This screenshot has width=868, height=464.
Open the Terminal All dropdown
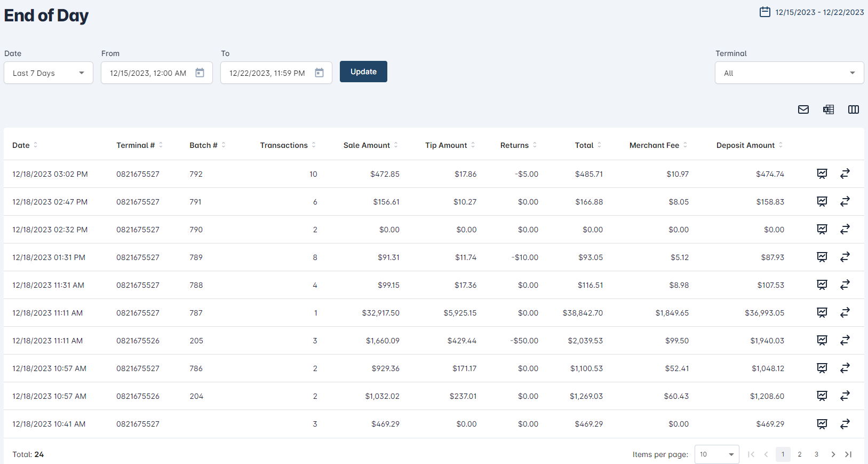pyautogui.click(x=789, y=73)
